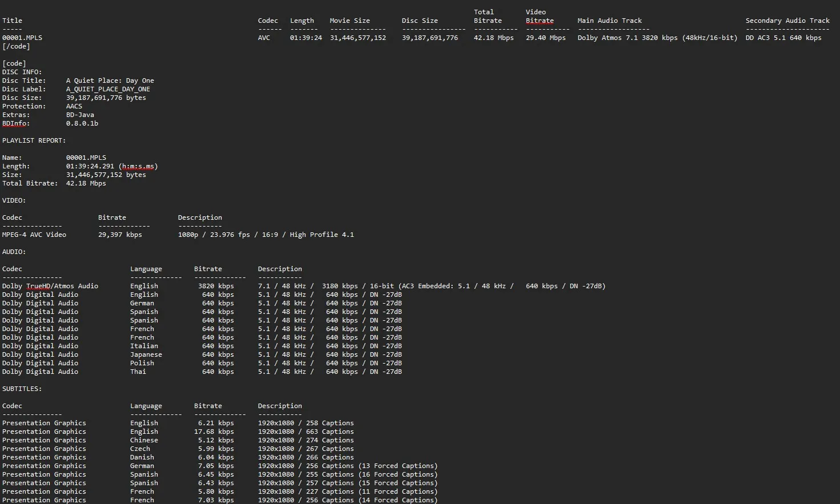840x504 pixels.
Task: Click the AACS protection value
Action: coord(74,106)
